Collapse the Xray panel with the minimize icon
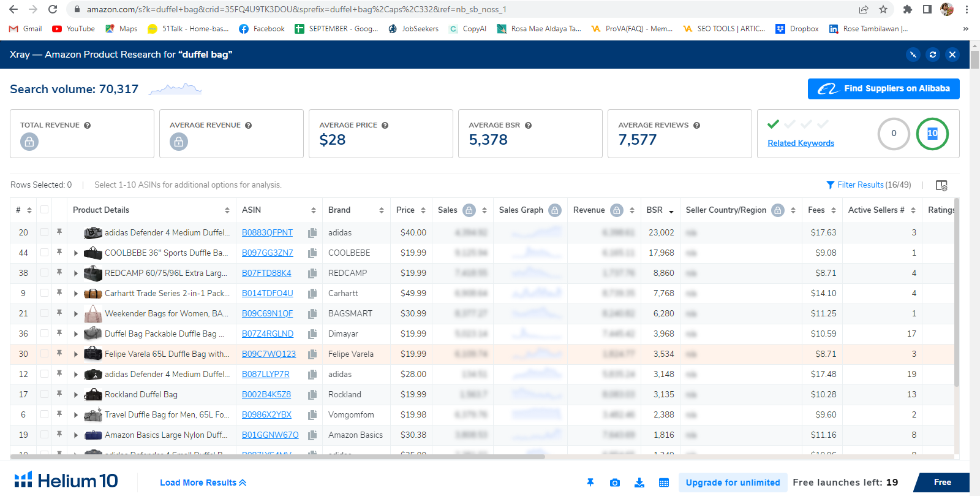980x496 pixels. (913, 55)
